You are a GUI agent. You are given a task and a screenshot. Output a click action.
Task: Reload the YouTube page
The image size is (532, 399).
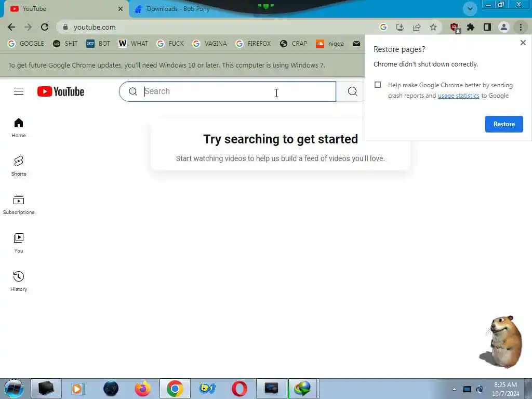click(x=45, y=27)
